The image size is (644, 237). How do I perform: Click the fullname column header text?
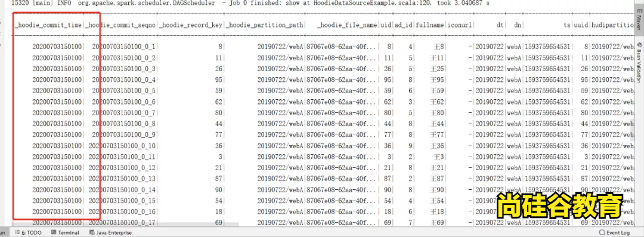click(429, 24)
